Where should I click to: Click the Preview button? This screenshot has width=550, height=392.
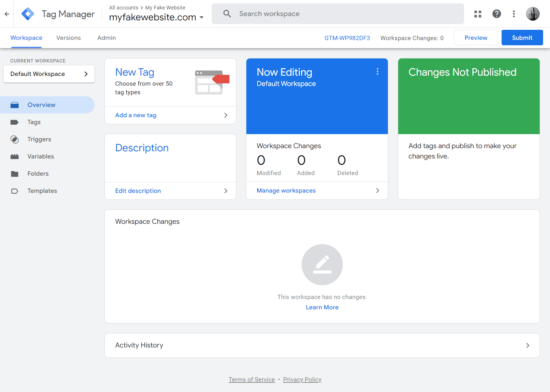[476, 38]
